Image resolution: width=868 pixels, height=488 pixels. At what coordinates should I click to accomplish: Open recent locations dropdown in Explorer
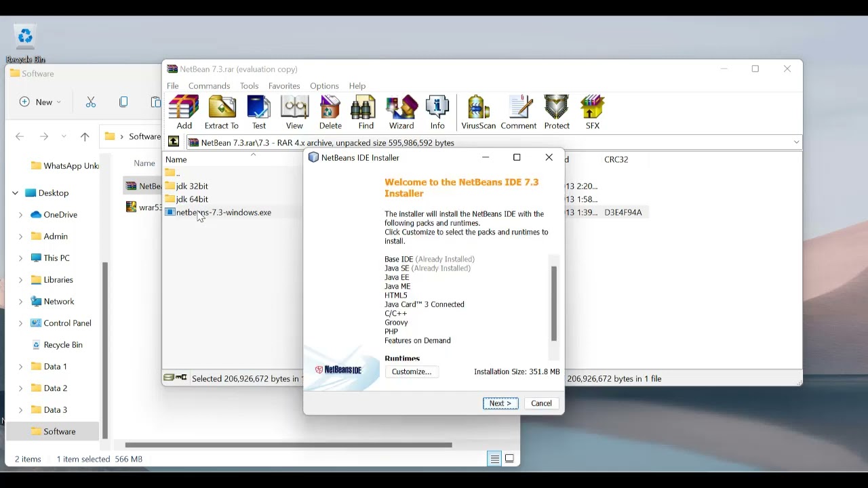64,136
